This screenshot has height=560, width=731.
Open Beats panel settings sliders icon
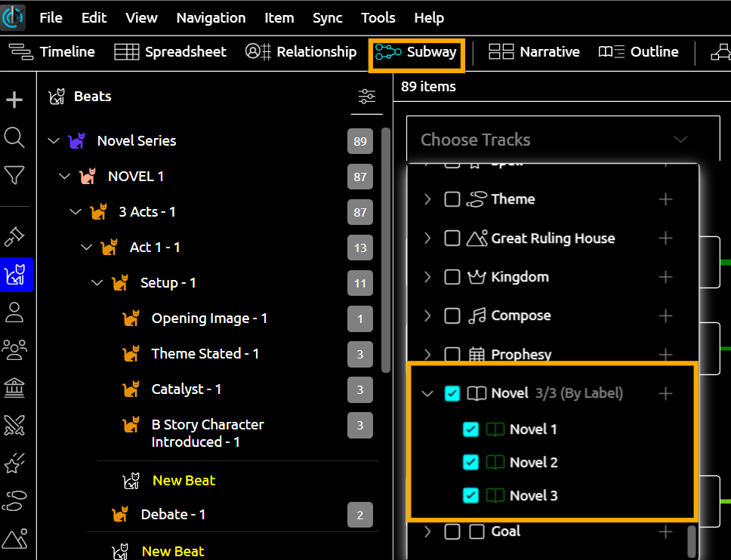pyautogui.click(x=367, y=97)
